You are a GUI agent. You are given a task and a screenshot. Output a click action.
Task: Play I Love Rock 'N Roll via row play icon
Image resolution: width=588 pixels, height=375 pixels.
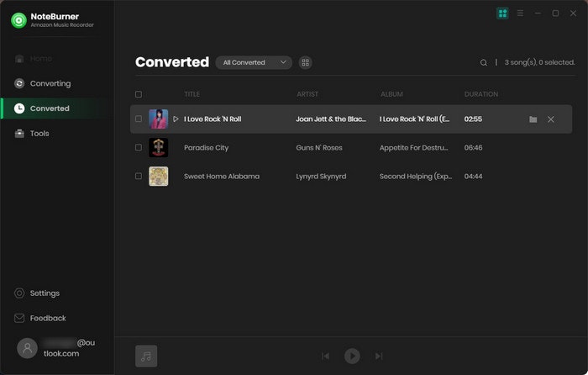[176, 119]
